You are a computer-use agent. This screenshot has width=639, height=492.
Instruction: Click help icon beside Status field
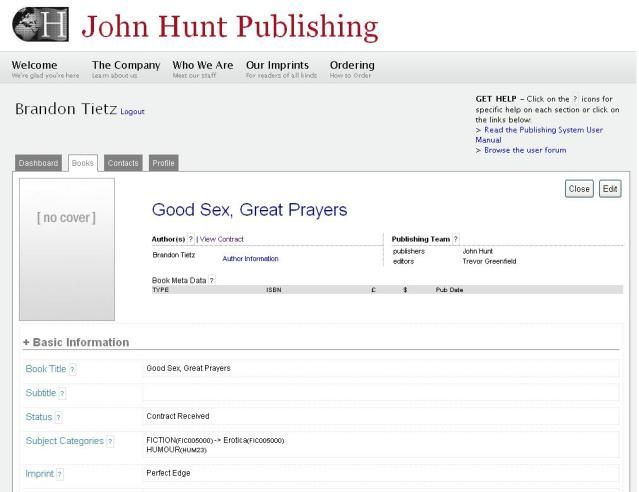58,416
